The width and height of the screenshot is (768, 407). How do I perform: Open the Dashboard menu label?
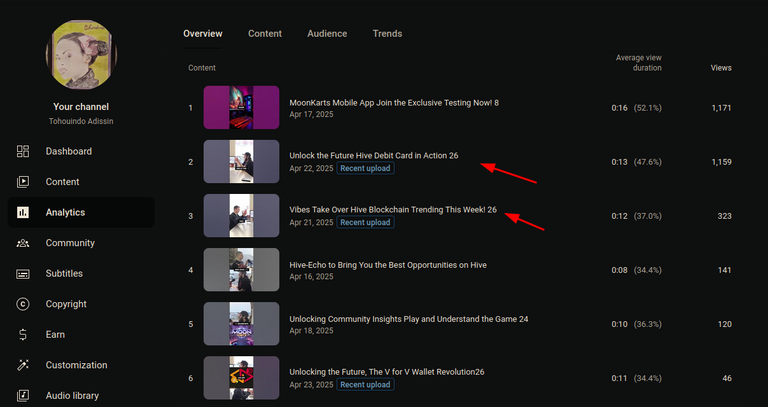69,151
